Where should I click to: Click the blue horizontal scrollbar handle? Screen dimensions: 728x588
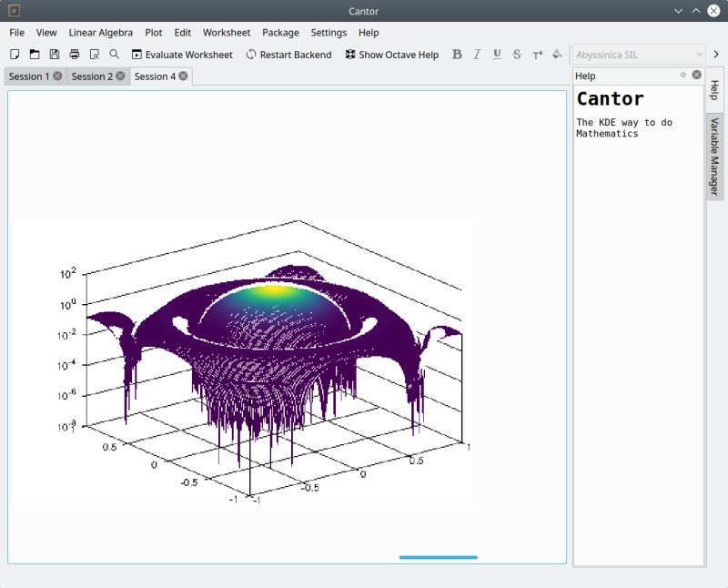438,557
